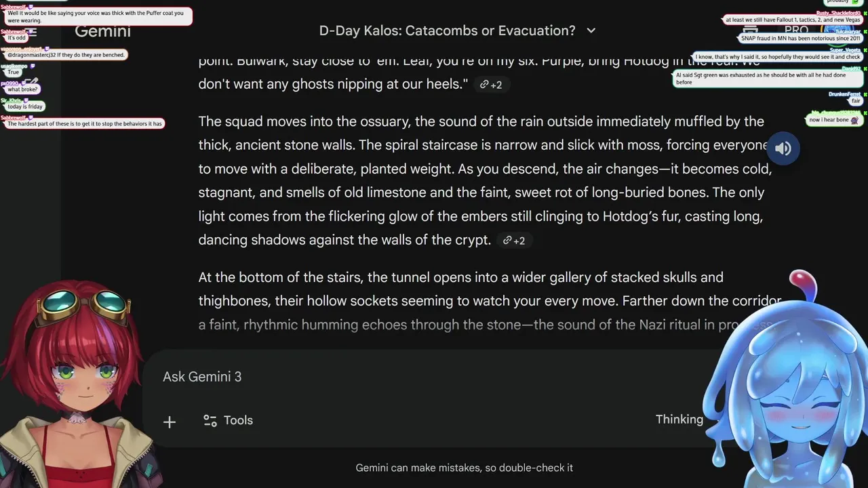Click the "Gemini can make mistakes" disclaimer

pos(464,468)
